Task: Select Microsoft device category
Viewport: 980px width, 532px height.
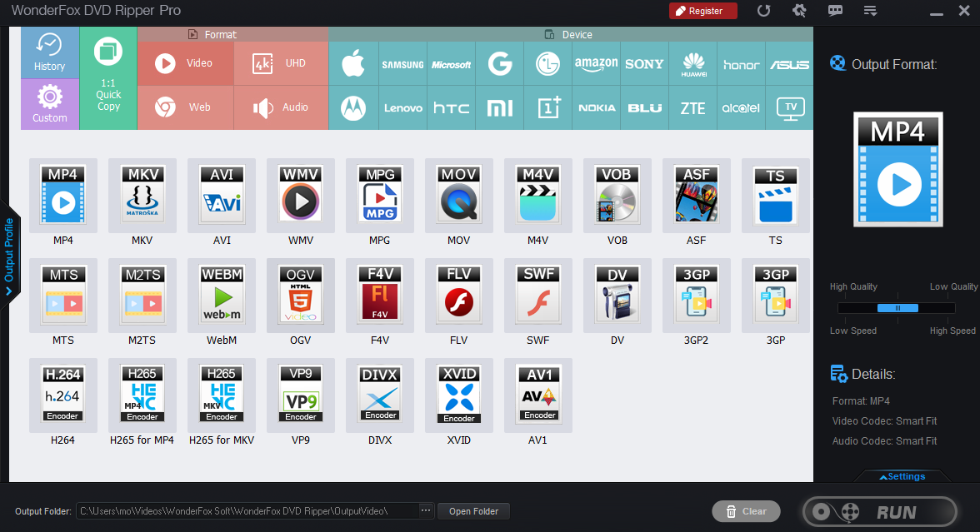Action: point(452,63)
